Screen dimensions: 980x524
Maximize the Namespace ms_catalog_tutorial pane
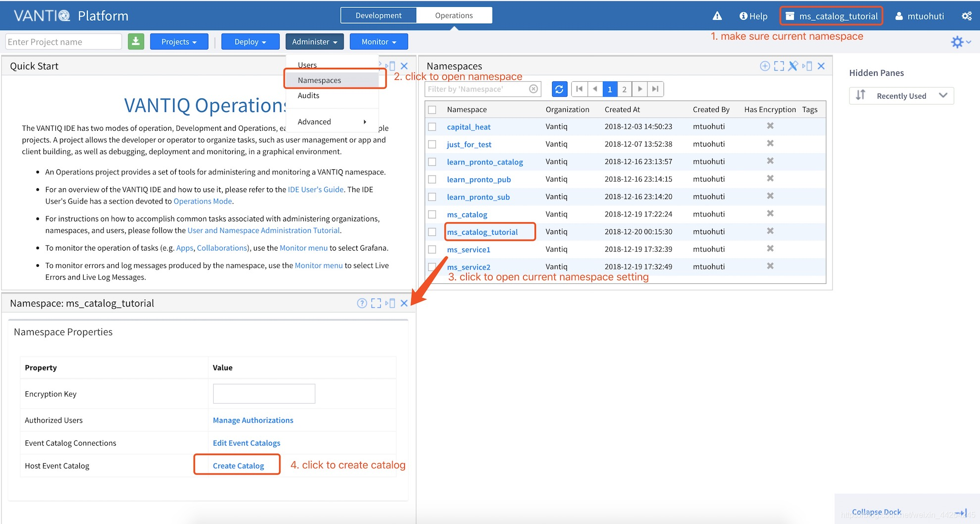point(376,303)
